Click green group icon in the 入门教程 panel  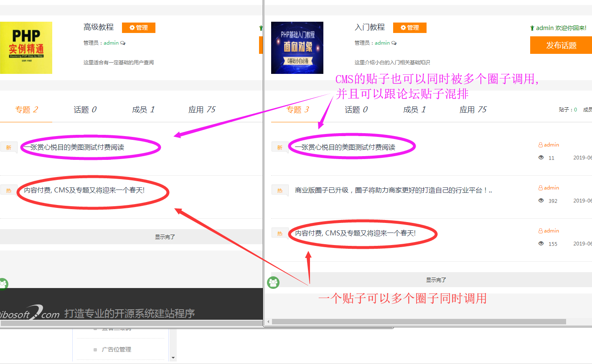[x=273, y=283]
